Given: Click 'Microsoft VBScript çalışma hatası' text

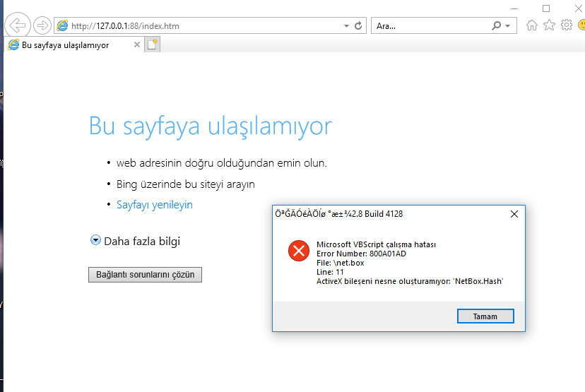Looking at the screenshot, I should [x=376, y=244].
